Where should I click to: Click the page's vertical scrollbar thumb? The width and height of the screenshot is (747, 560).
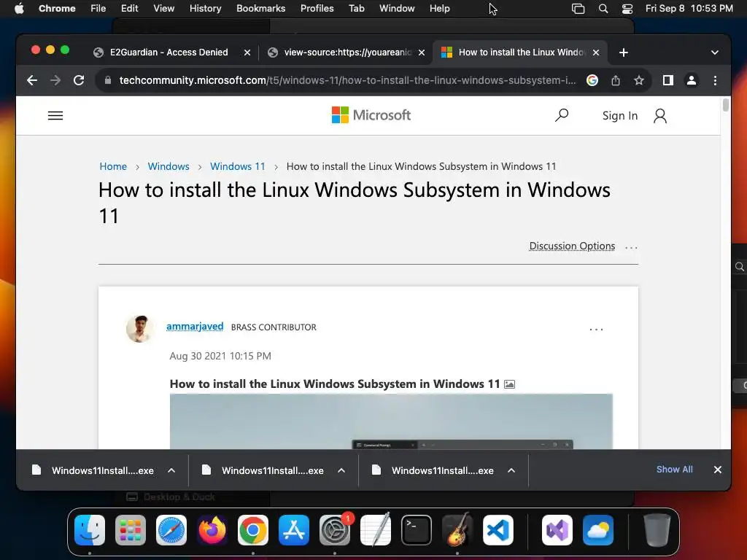point(726,105)
